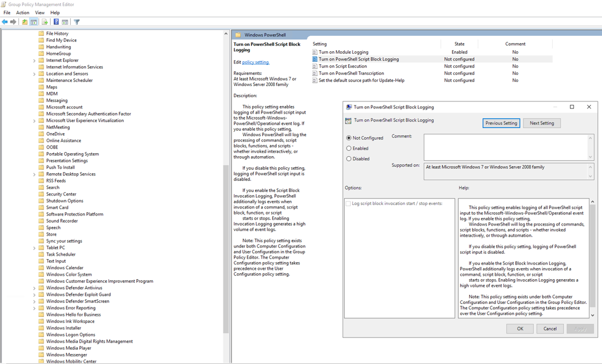The width and height of the screenshot is (602, 364).
Task: Click the Export List toolbar icon
Action: click(x=45, y=22)
